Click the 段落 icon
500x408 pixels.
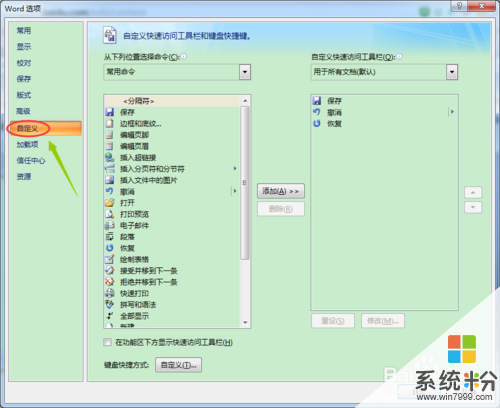click(x=110, y=237)
